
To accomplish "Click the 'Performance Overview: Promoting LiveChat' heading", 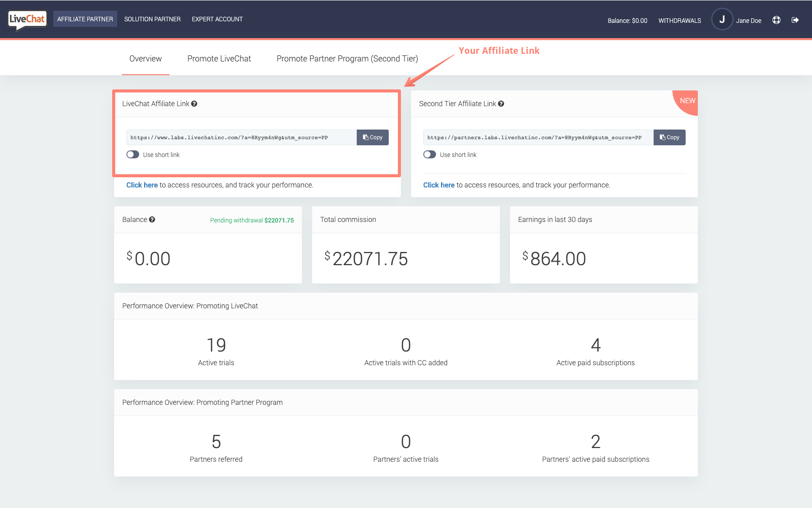I will (190, 306).
